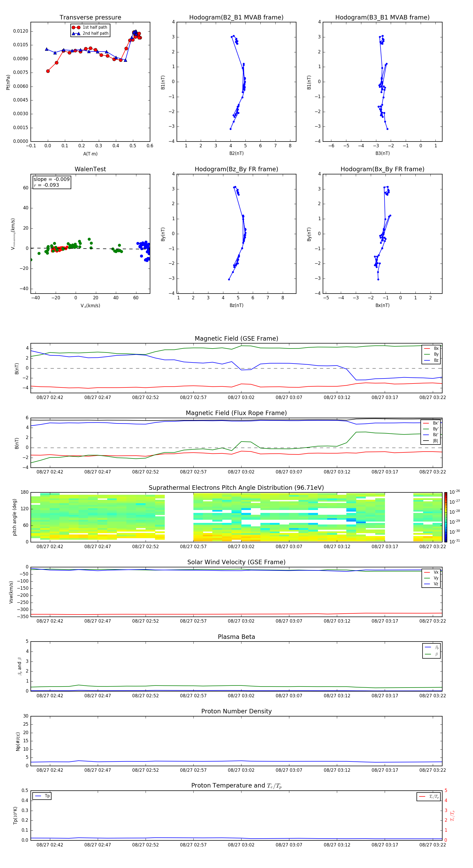Click the 'Proton Number Density' title
This screenshot has width=473, height=868.
coord(236,711)
